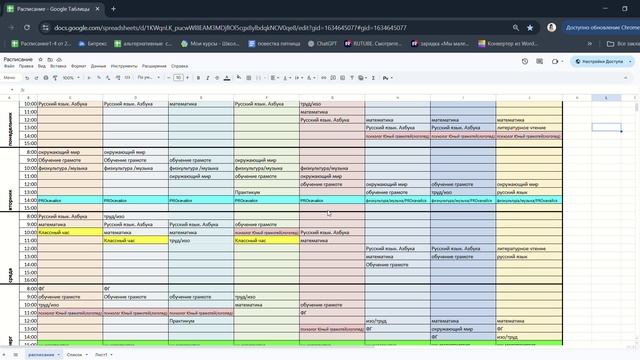Open text rotation dropdown

click(x=310, y=78)
